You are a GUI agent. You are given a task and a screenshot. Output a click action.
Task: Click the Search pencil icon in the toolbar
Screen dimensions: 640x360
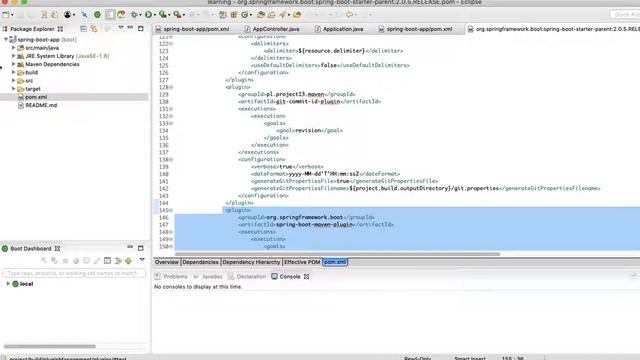click(x=282, y=15)
